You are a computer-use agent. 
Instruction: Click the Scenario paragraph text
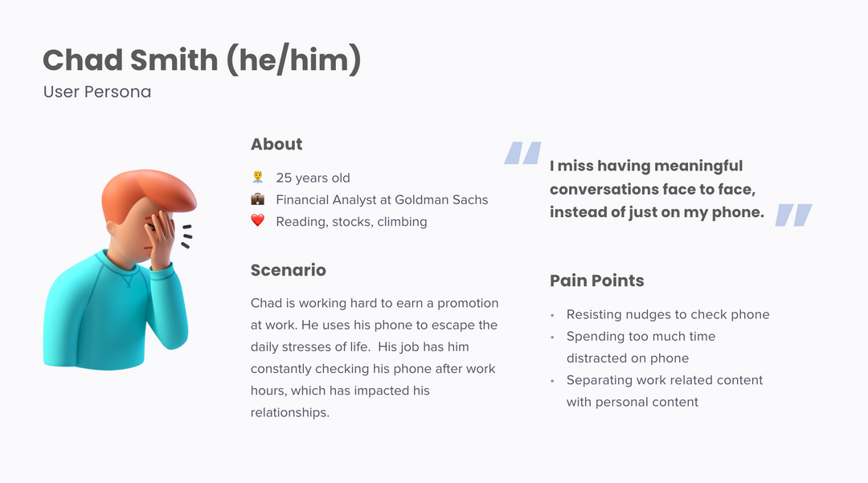point(375,358)
